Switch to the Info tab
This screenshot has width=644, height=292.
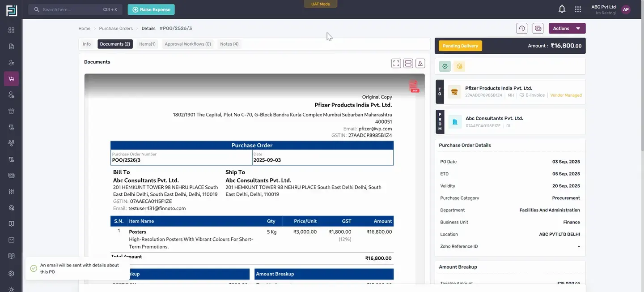pos(87,44)
